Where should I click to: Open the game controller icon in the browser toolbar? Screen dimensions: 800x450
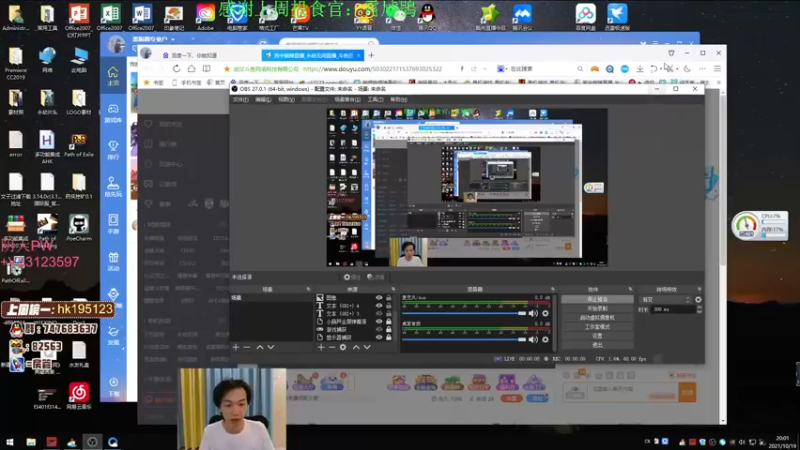click(x=594, y=68)
